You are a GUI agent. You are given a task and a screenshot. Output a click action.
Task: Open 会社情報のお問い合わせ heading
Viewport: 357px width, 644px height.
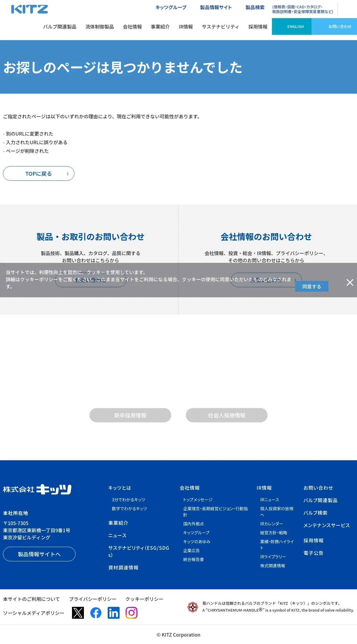coord(266,237)
